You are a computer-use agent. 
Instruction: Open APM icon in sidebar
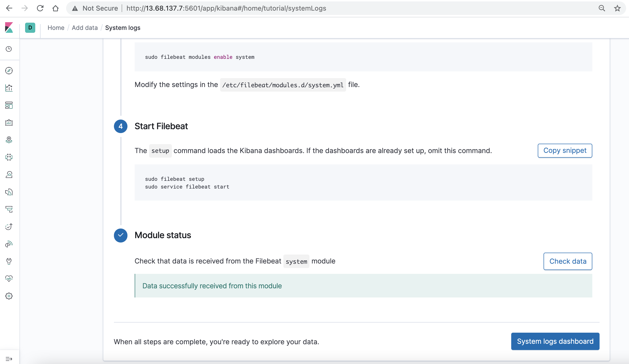(9, 209)
